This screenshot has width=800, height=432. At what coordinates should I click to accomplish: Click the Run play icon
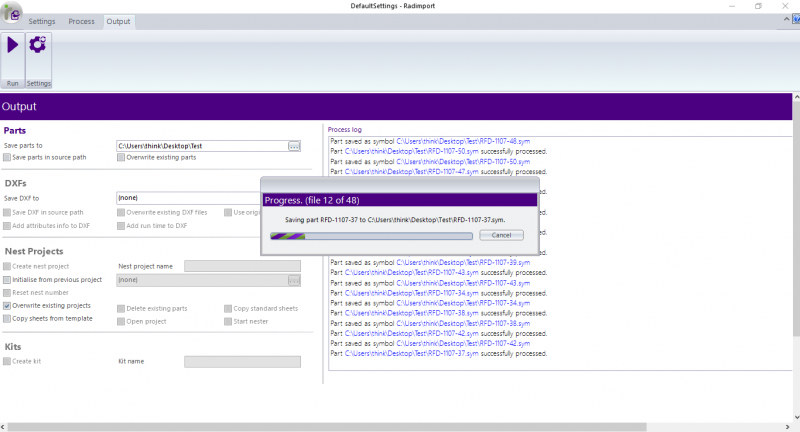pyautogui.click(x=13, y=45)
